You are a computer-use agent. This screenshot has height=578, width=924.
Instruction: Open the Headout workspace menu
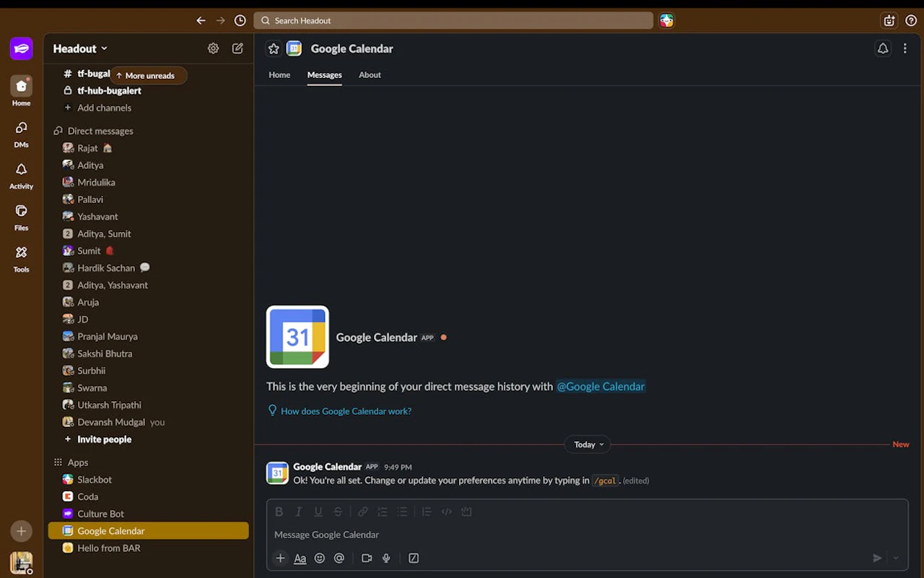tap(80, 48)
